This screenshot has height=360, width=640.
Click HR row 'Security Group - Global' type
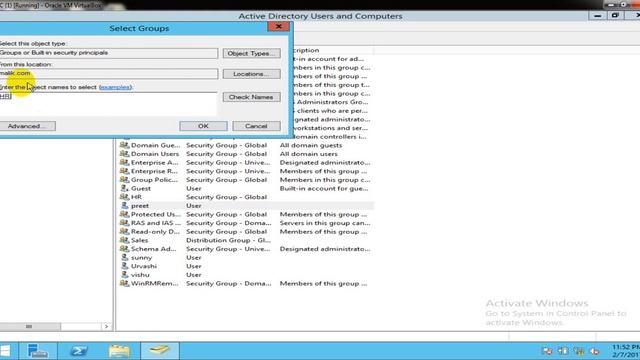[227, 197]
